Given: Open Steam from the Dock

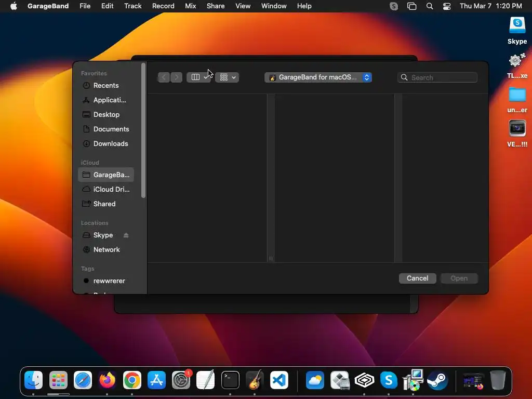Looking at the screenshot, I should 437,380.
